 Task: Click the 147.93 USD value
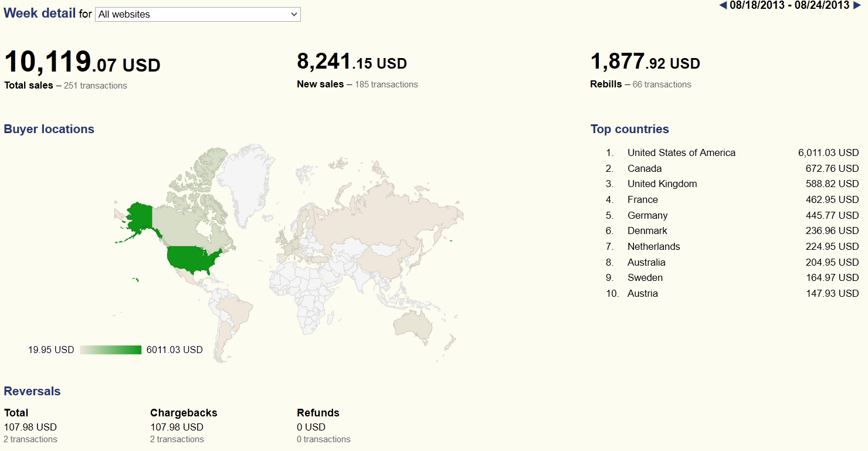832,293
